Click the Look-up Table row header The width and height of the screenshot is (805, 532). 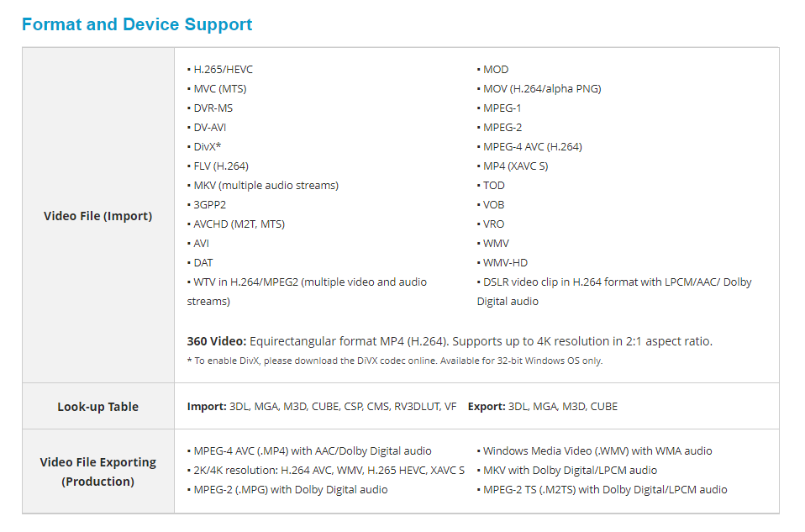(x=97, y=407)
